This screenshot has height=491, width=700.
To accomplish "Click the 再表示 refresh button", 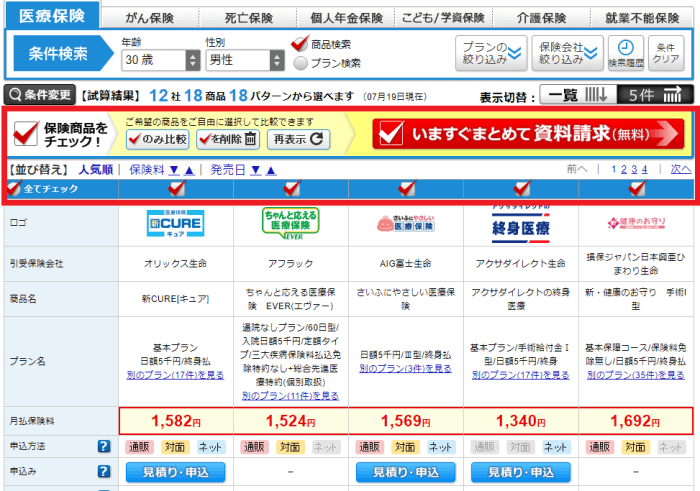I will coord(298,139).
